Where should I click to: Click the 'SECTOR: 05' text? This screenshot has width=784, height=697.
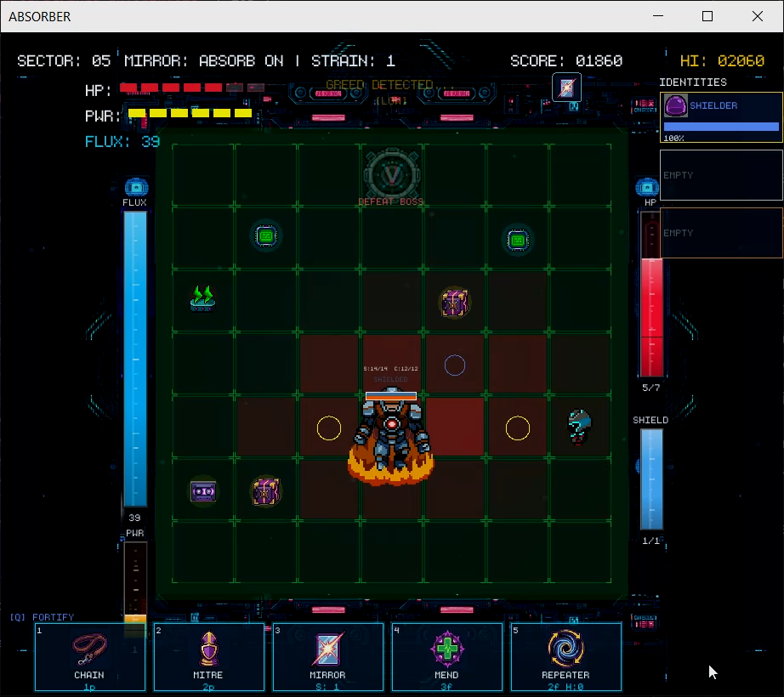click(64, 61)
